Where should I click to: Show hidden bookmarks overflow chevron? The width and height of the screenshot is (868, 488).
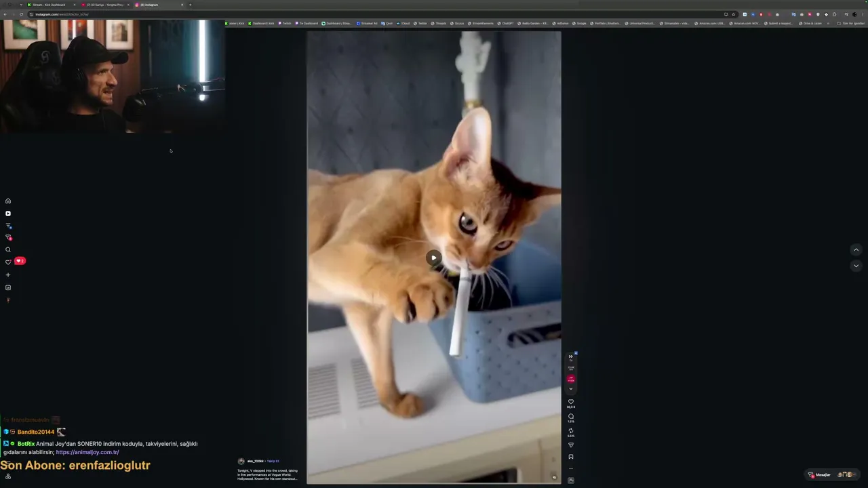pyautogui.click(x=828, y=23)
